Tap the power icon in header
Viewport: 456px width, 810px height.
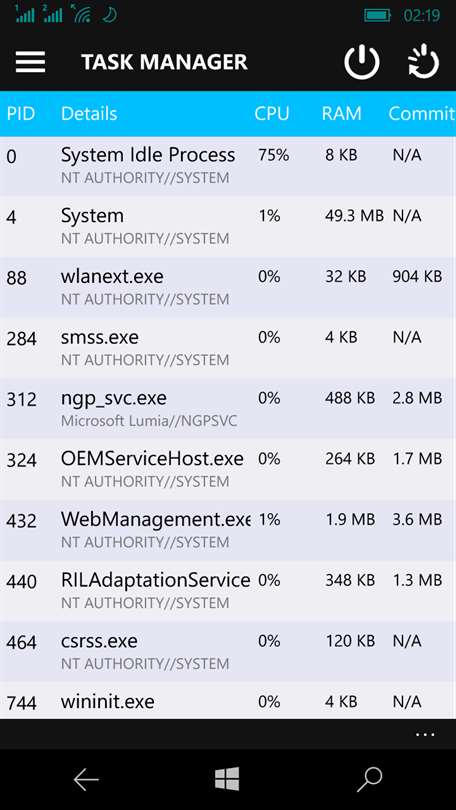tap(361, 62)
